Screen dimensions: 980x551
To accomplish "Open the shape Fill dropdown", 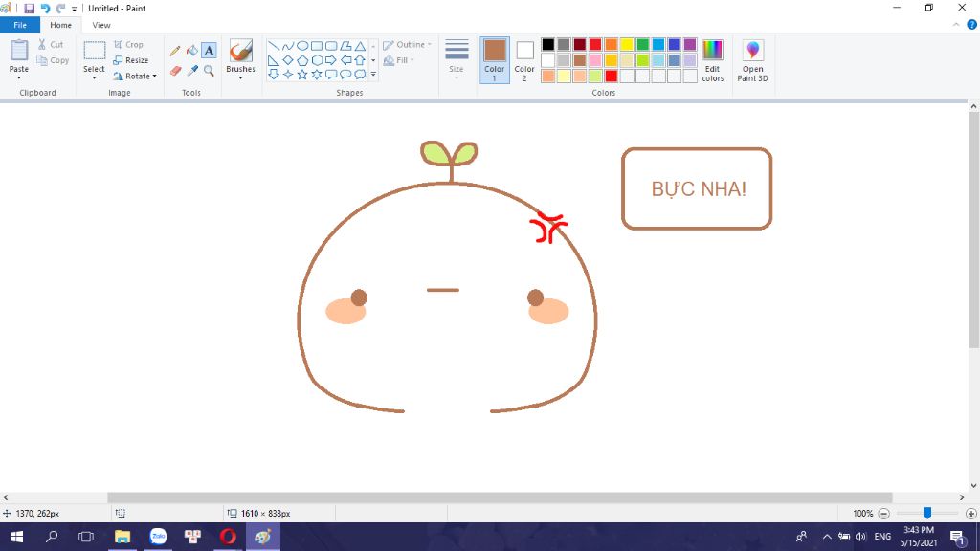I will 399,60.
